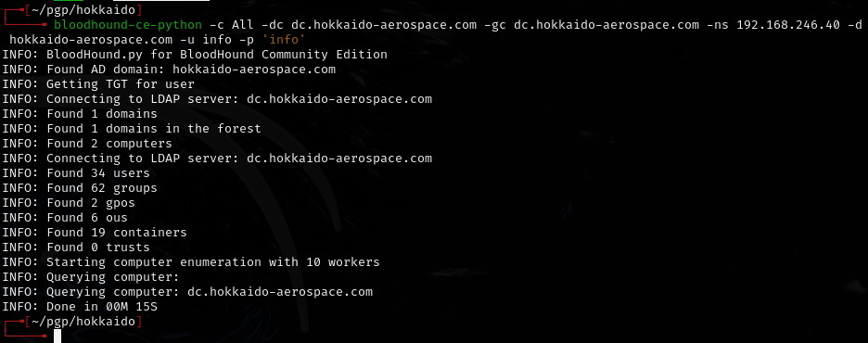868x343 pixels.
Task: Click line 'Found 19 containers'
Action: (95, 233)
